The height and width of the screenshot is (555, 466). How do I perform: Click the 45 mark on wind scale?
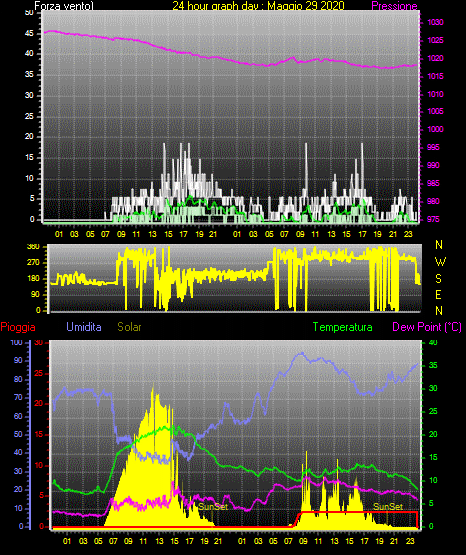[29, 34]
